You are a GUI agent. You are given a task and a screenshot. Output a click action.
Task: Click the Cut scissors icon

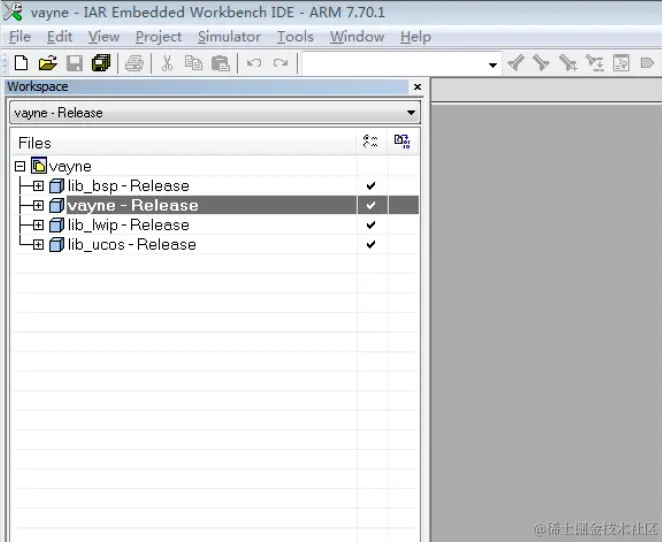coord(167,63)
